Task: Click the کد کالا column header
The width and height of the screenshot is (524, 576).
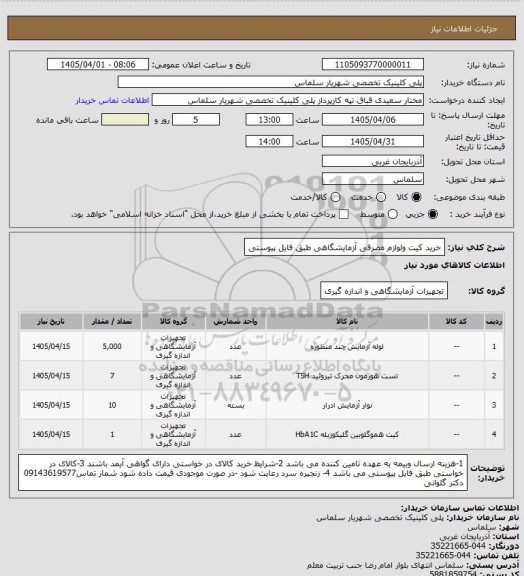Action: [456, 321]
